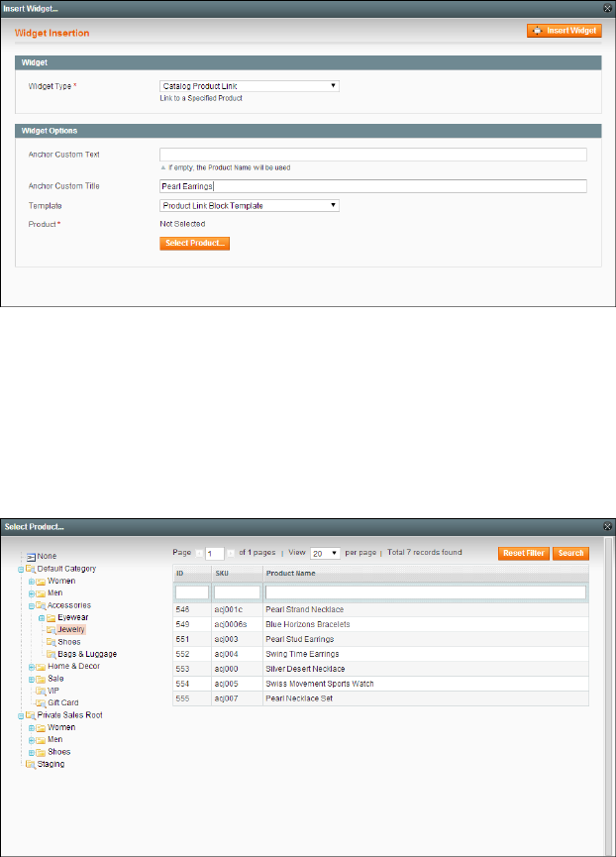Click the page number input field
This screenshot has width=616, height=857.
(x=215, y=554)
